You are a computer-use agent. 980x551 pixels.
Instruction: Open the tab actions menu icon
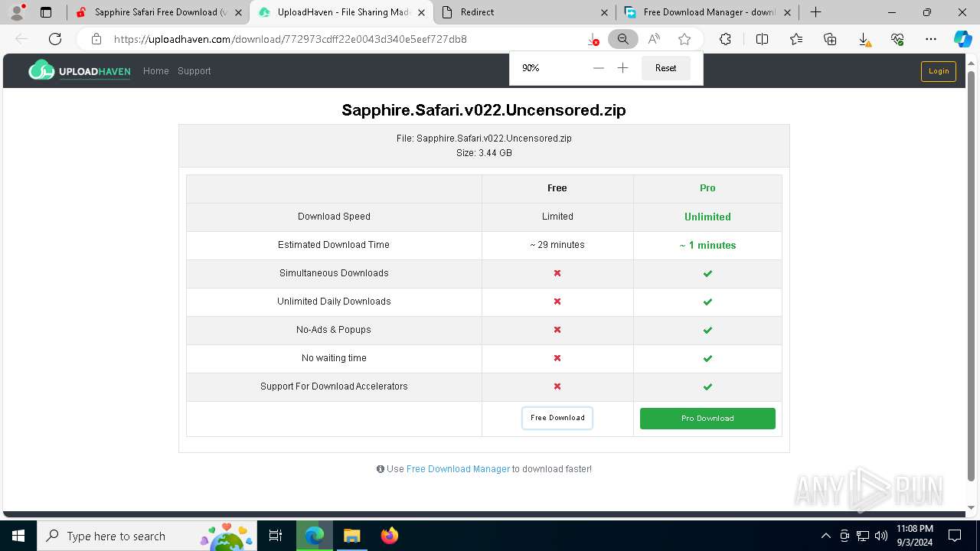point(46,12)
